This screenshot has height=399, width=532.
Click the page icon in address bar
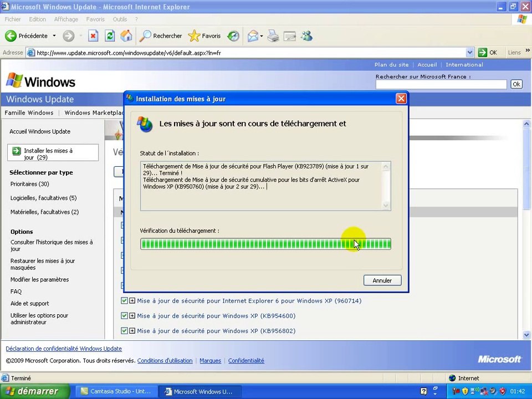31,53
